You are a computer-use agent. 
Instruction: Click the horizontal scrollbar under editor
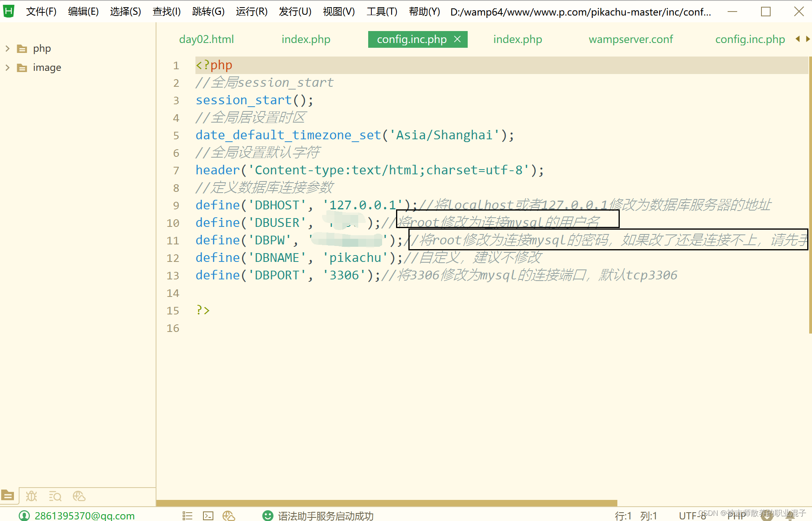[386, 503]
